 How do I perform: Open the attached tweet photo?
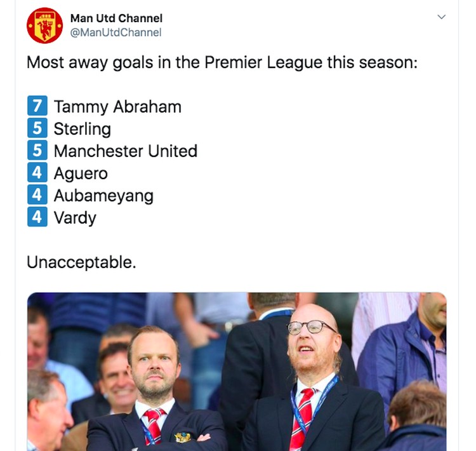pos(237,372)
